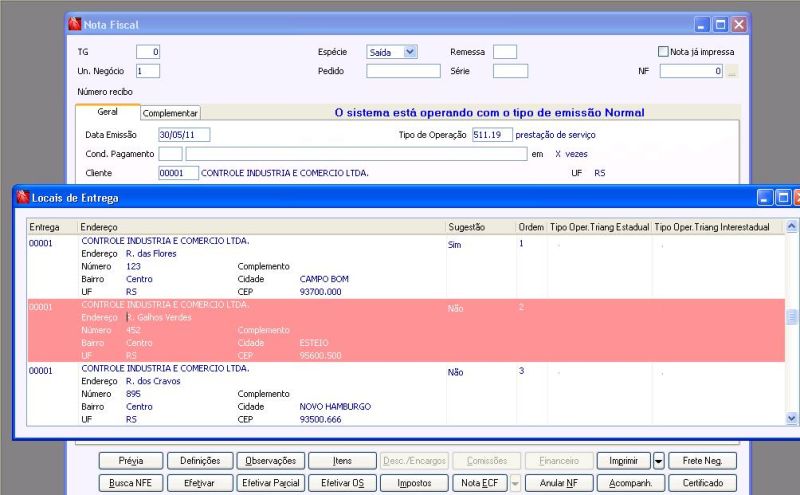The image size is (800, 495).
Task: Tick the 'Nota já impressa' checkbox
Action: [x=663, y=52]
